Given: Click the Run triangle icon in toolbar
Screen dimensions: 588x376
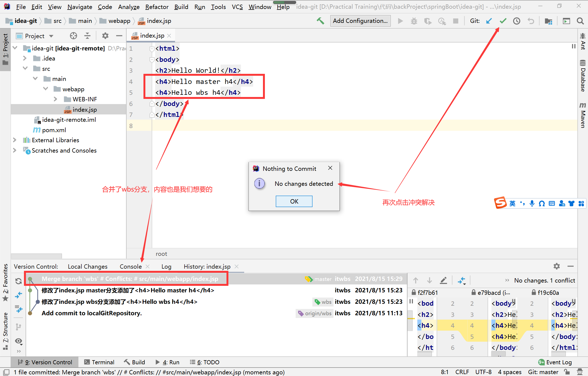Looking at the screenshot, I should [400, 21].
